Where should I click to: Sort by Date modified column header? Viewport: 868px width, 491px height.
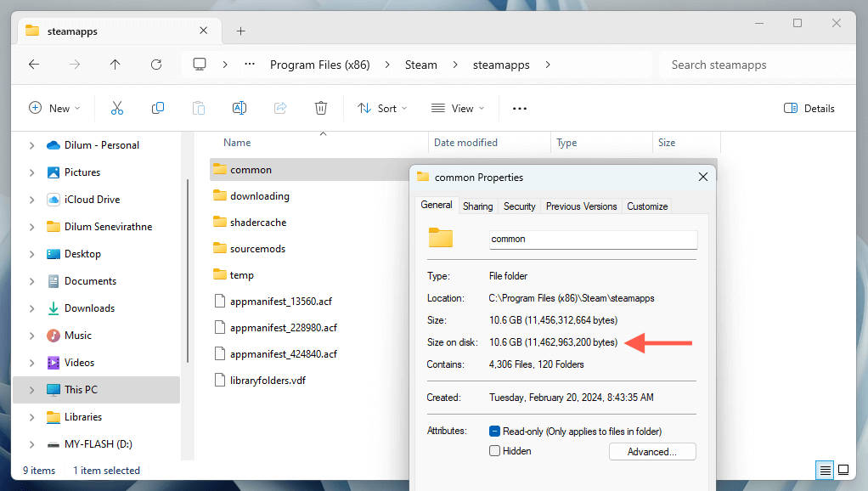point(465,143)
